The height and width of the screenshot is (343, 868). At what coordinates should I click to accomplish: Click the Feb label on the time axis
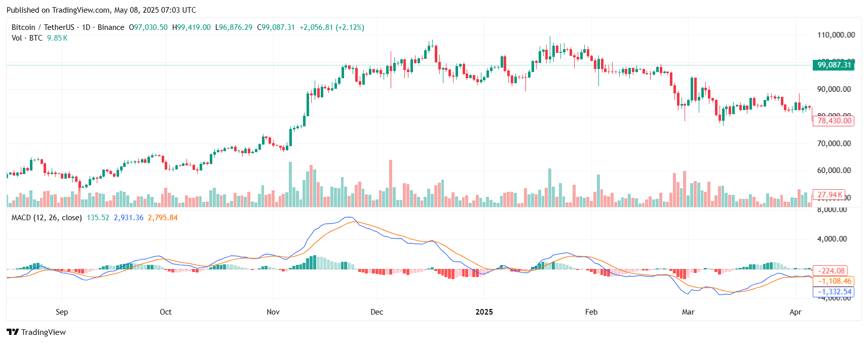click(591, 312)
